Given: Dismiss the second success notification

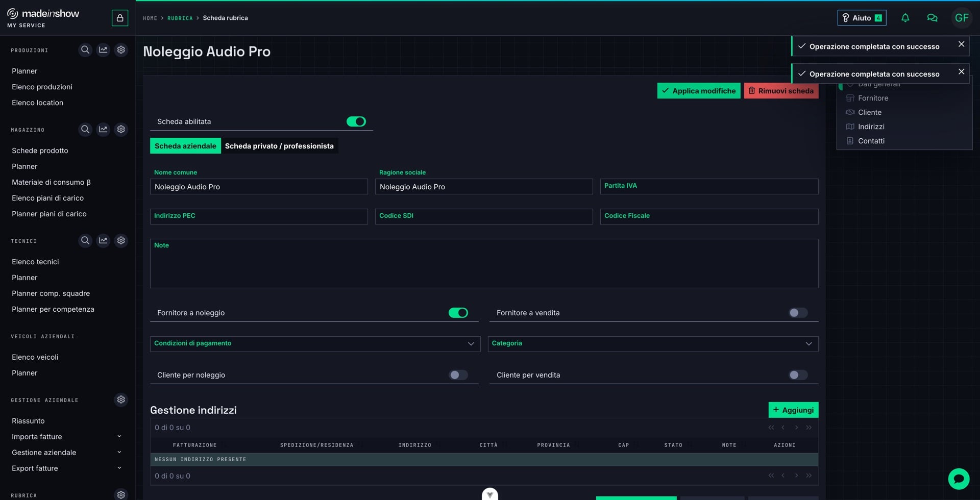Looking at the screenshot, I should 961,72.
